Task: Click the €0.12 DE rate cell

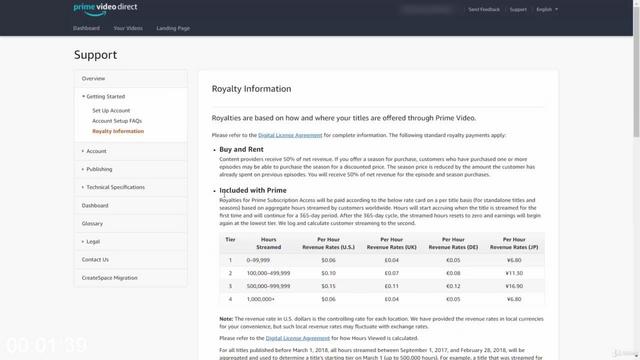Action: pos(453,286)
